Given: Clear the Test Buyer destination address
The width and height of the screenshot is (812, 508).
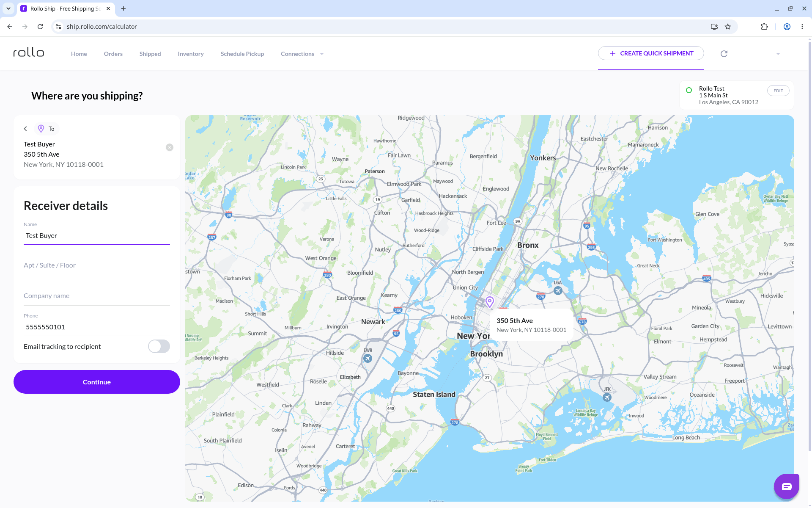Looking at the screenshot, I should coord(170,147).
